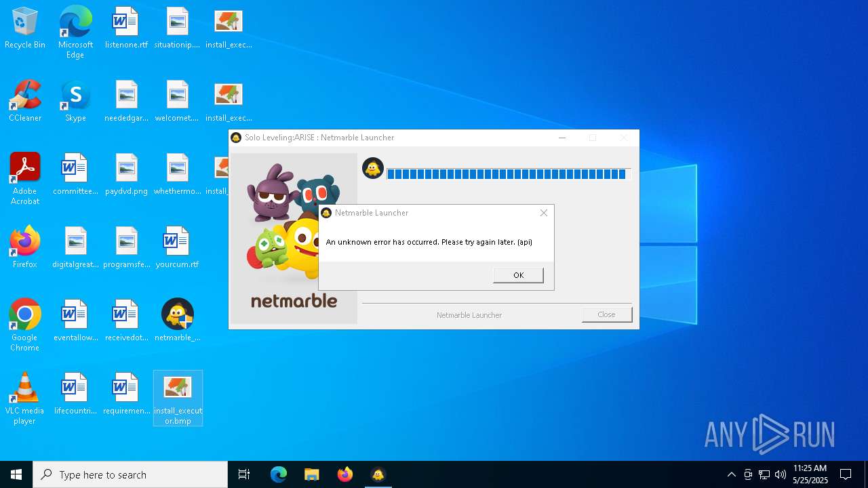The image size is (868, 488).
Task: Click the launcher's Close button
Action: point(606,314)
